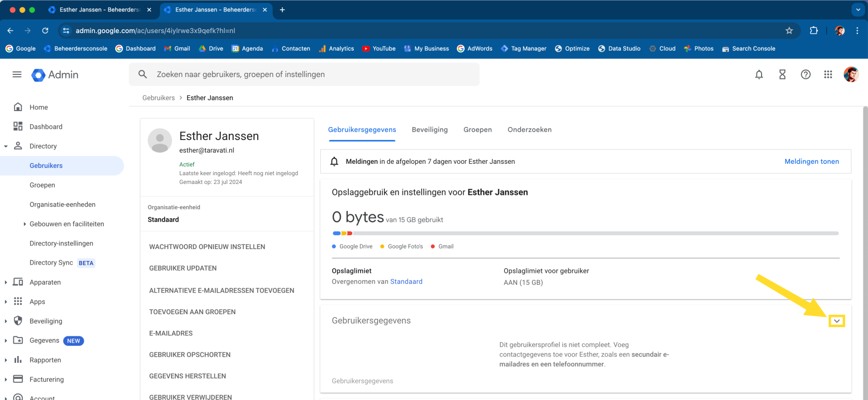Click GEBRUIKER OPSCHORTEN
This screenshot has height=400, width=868.
click(190, 355)
